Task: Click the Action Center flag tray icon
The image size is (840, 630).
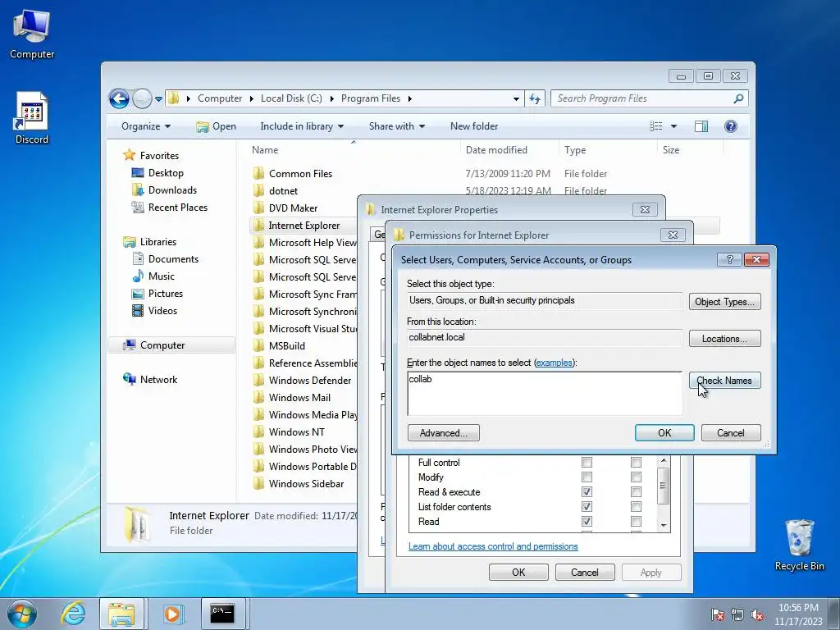Action: coord(717,615)
